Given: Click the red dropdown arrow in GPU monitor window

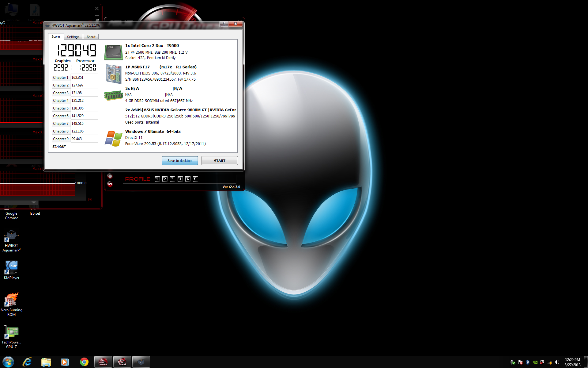Looking at the screenshot, I should pos(90,199).
